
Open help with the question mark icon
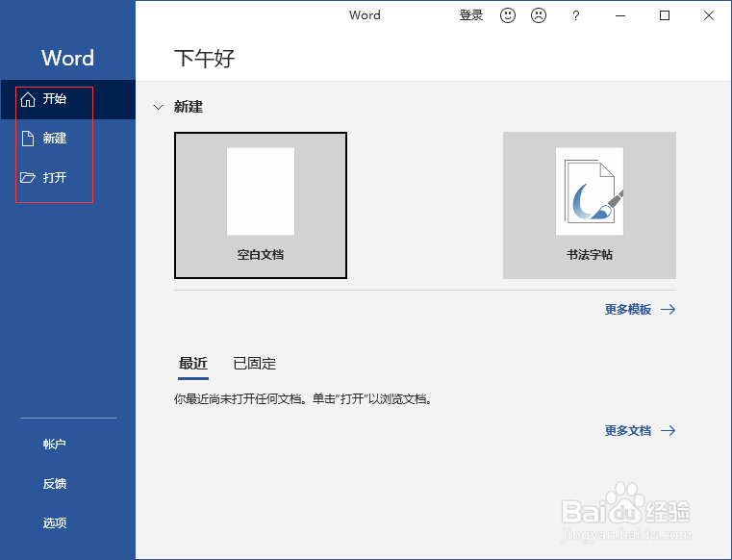tap(575, 16)
